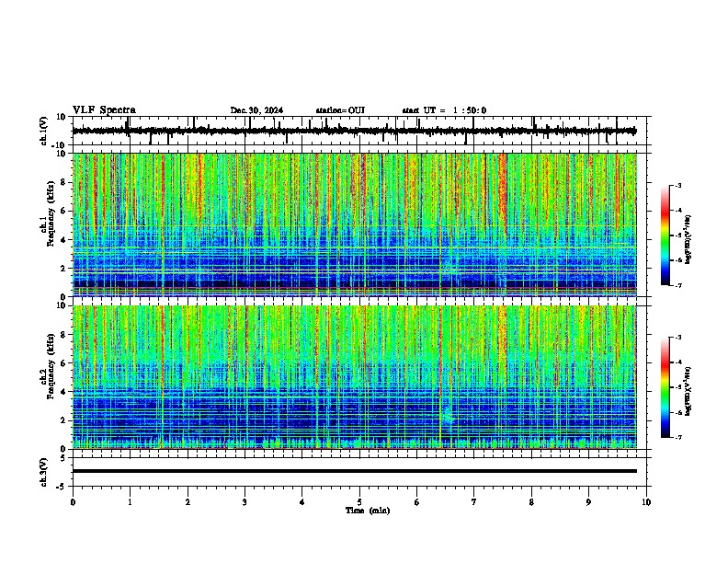The height and width of the screenshot is (563, 728).
Task: Click the 'VLF Spectra' title text
Action: point(104,109)
